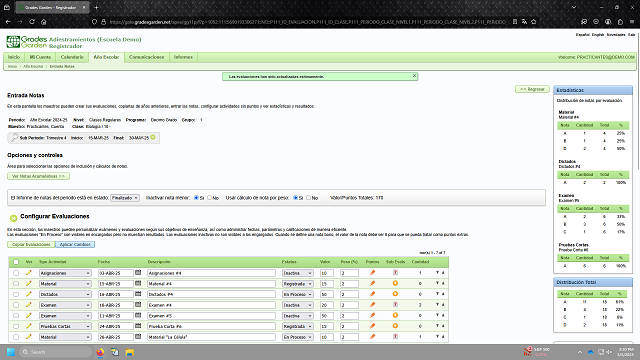Click the orange add Sub Evals icon for Examen #5
This screenshot has width=640, height=360.
[x=395, y=315]
